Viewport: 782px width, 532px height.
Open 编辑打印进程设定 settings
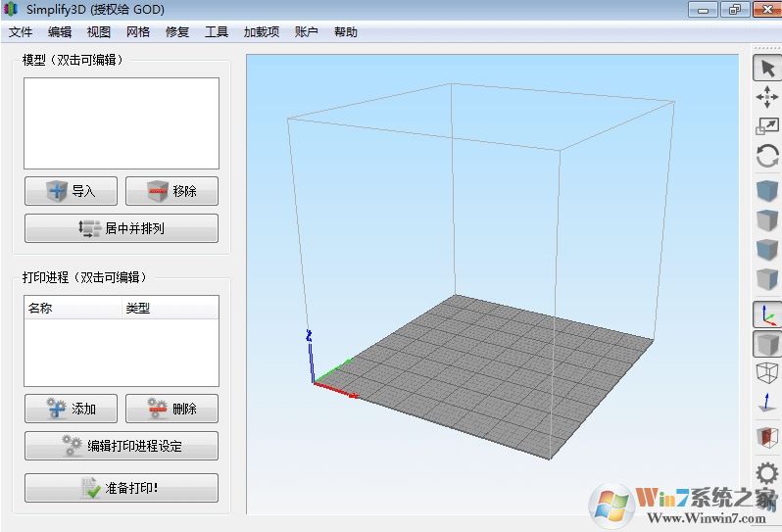(122, 446)
